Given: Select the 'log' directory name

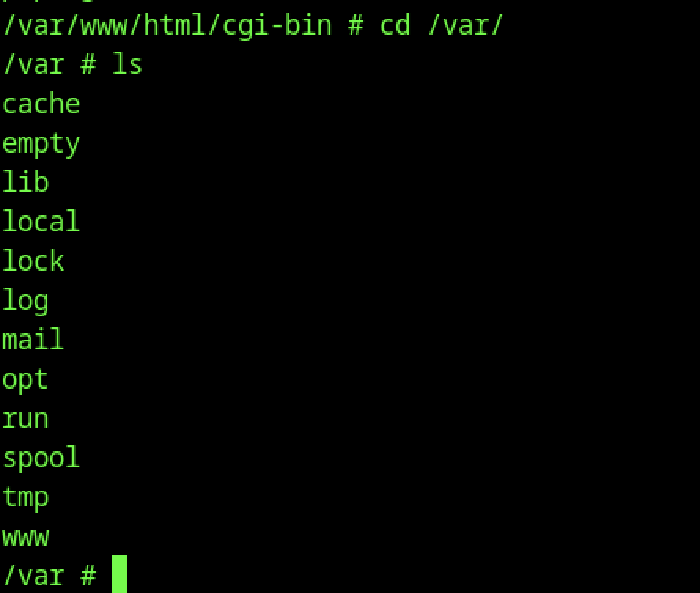Looking at the screenshot, I should click(x=25, y=301).
